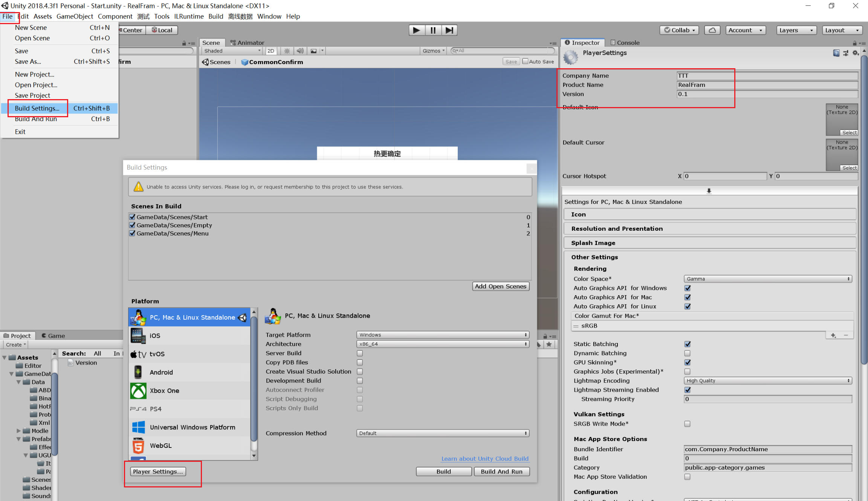This screenshot has width=868, height=501.
Task: Expand Resolution and Presentation section
Action: [x=710, y=229]
